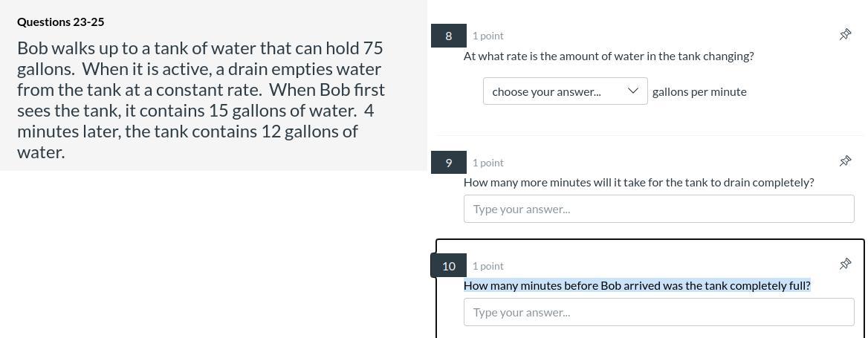Click the passage's final word 'water.'
This screenshot has width=868, height=338.
41,152
